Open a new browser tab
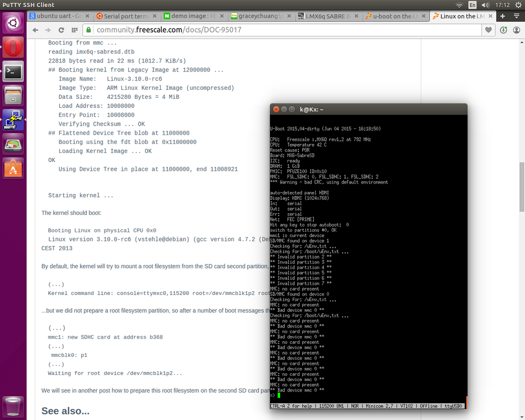525x420 pixels. click(502, 16)
